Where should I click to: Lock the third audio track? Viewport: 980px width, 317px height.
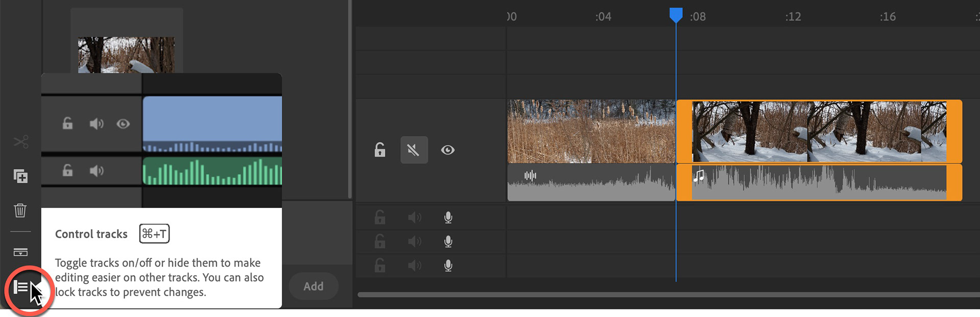point(380,265)
